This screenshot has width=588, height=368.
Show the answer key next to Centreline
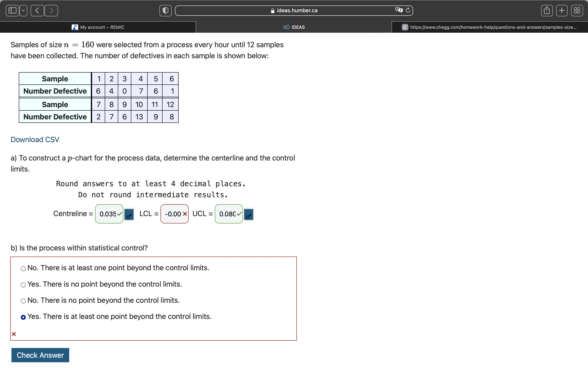(x=129, y=214)
